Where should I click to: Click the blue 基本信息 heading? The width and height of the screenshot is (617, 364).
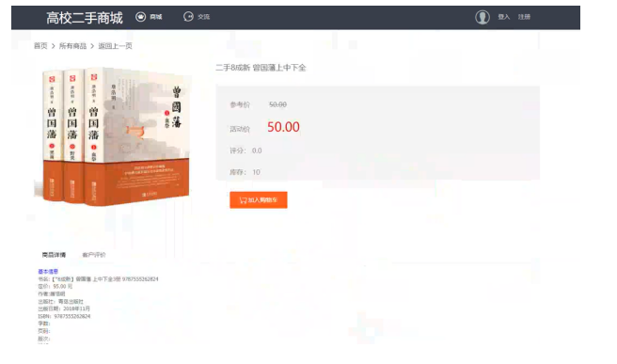(x=48, y=272)
